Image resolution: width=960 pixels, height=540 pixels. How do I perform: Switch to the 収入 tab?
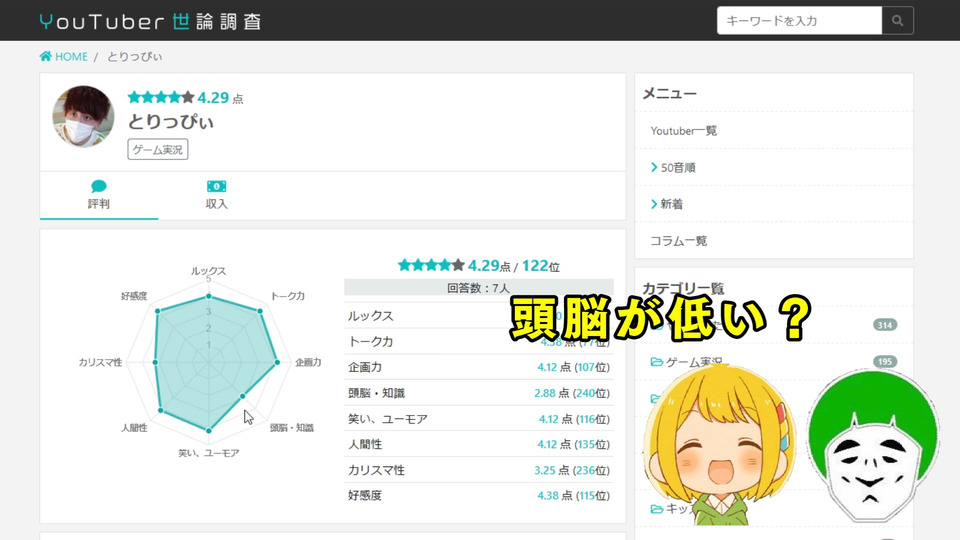216,195
